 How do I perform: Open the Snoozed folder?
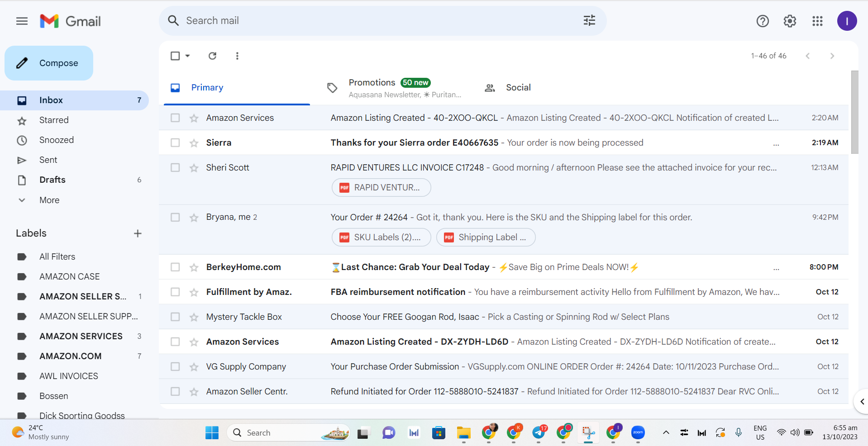pos(75,140)
